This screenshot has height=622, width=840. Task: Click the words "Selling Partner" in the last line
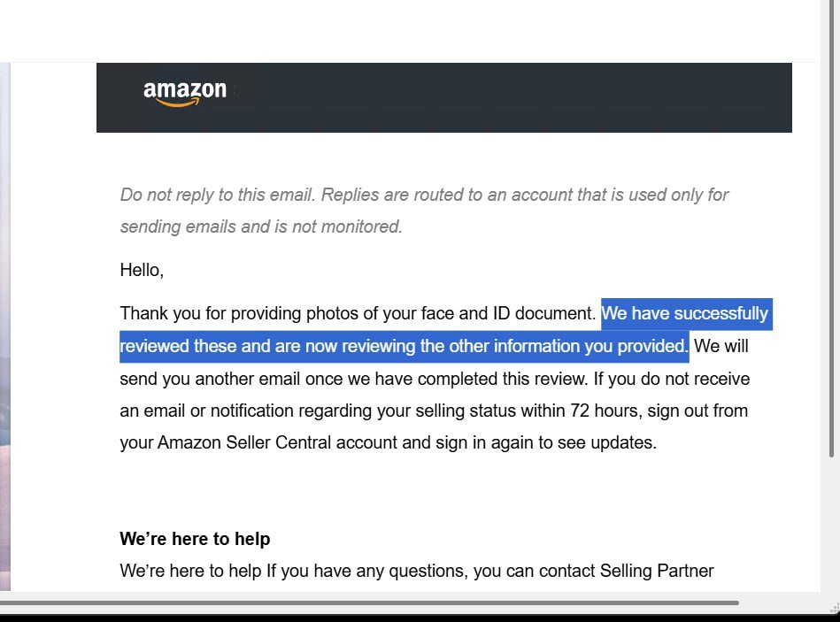point(657,571)
